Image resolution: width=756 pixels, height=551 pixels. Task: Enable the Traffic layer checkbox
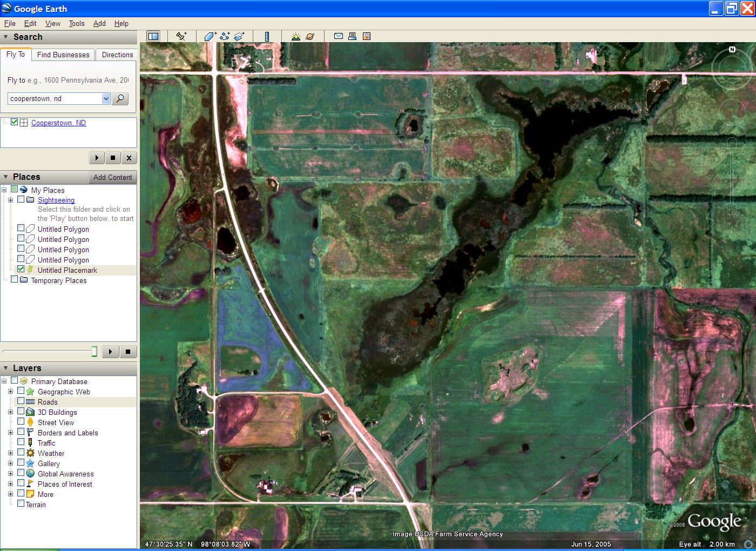pyautogui.click(x=21, y=442)
